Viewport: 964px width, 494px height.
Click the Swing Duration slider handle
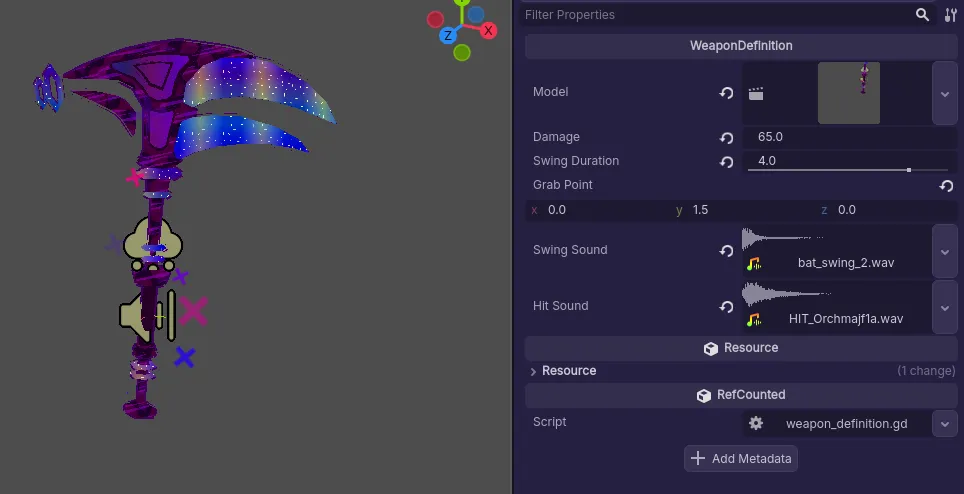[x=909, y=170]
